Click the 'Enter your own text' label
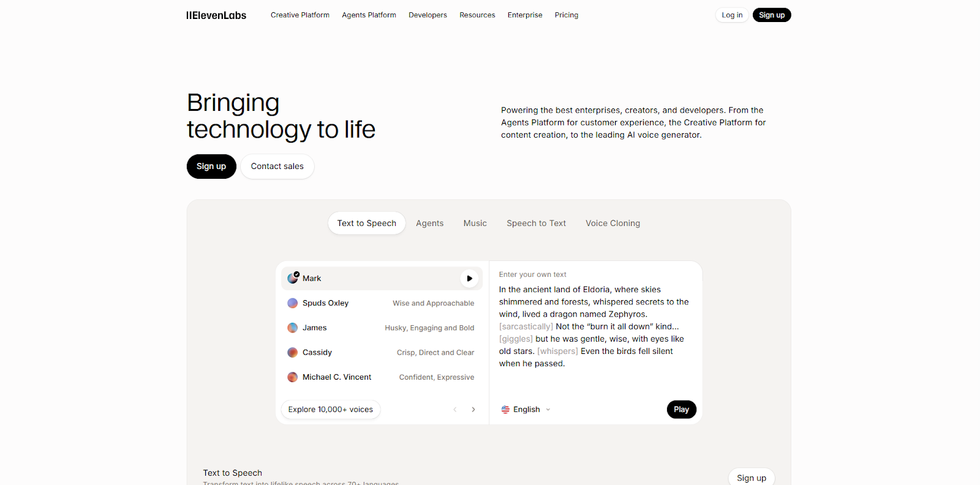 [x=533, y=275]
